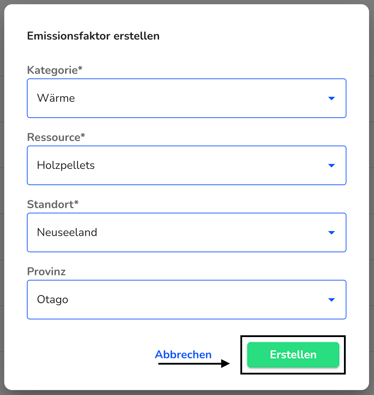Cancel via the Abbrechen link
This screenshot has height=395, width=374.
pyautogui.click(x=183, y=354)
